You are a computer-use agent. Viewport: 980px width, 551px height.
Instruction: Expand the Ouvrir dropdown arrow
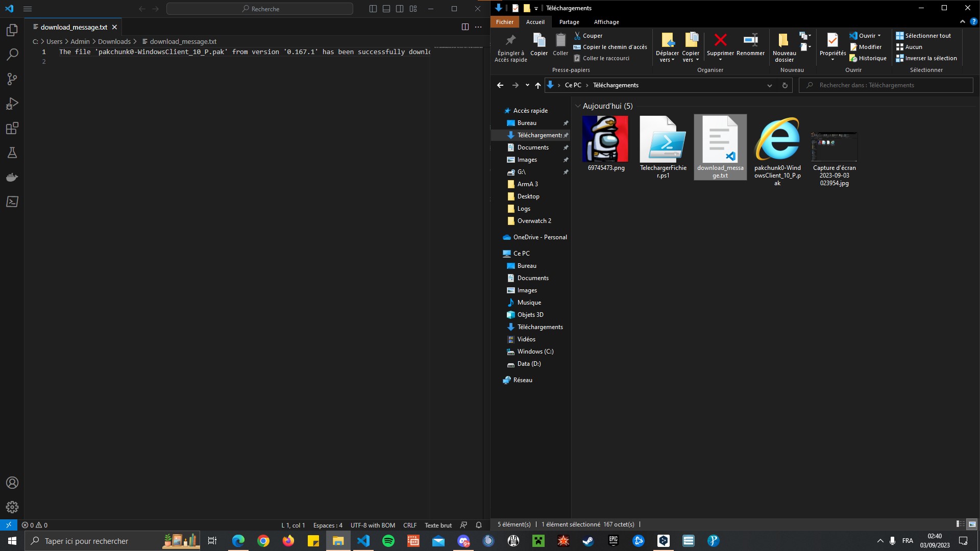[x=879, y=36]
